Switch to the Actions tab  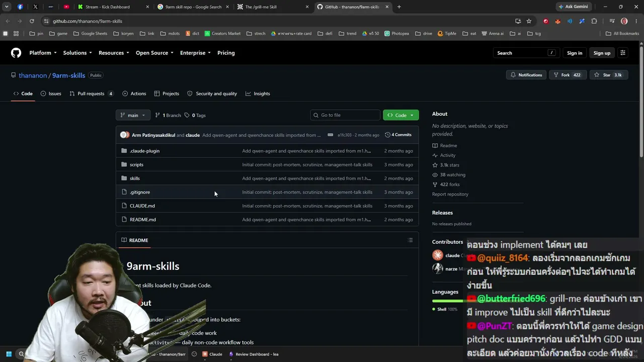[x=134, y=94]
